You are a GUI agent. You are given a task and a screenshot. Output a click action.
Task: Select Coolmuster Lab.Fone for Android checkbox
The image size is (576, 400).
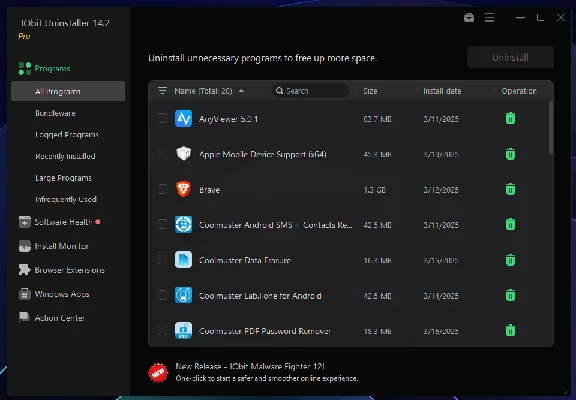point(162,295)
